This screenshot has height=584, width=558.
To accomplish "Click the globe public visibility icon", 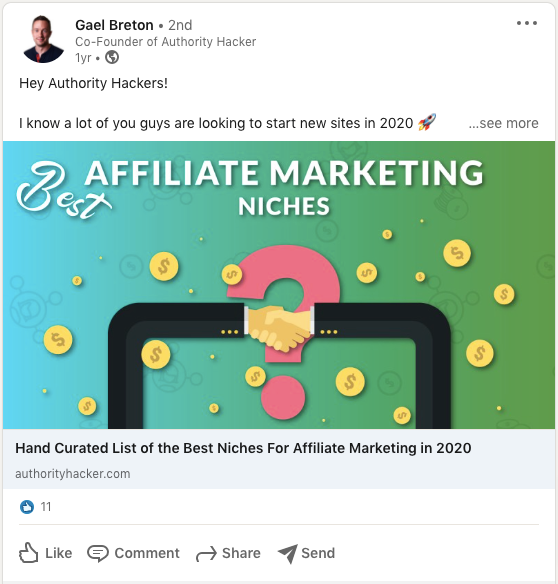I will [112, 58].
